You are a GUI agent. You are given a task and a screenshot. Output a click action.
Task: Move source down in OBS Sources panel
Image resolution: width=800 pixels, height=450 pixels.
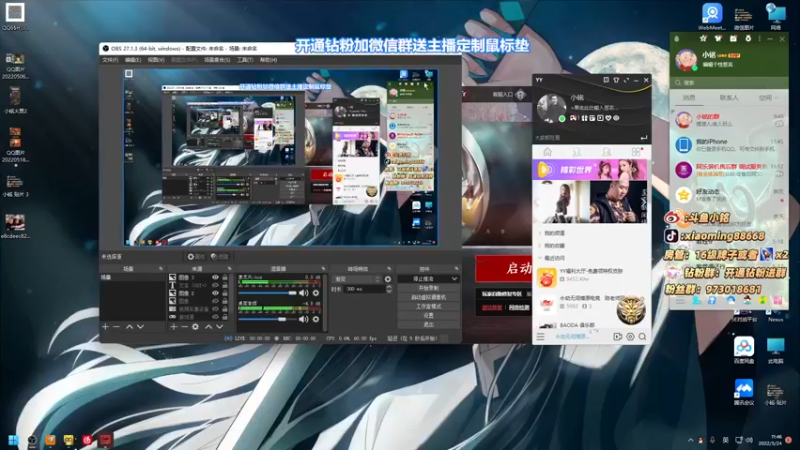click(219, 327)
